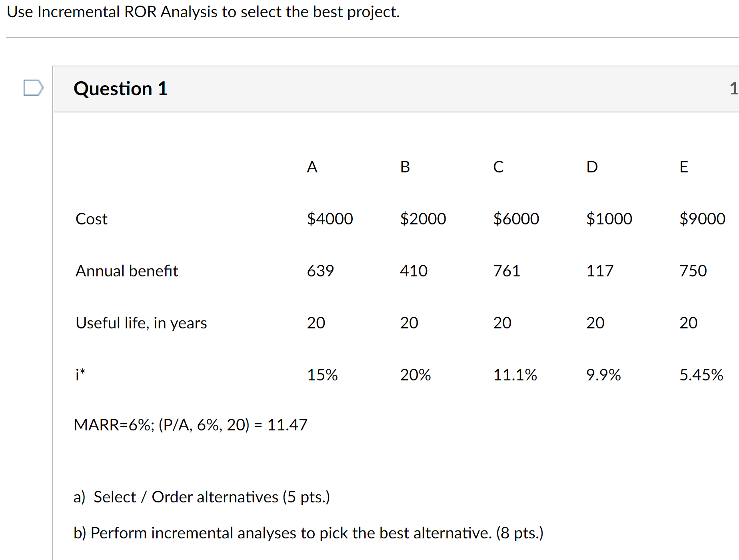Viewport: 739px width, 560px height.
Task: Select the Annual benefit row label
Action: pos(126,271)
